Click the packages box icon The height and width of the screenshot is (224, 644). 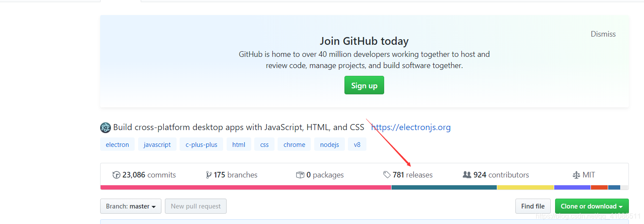300,175
